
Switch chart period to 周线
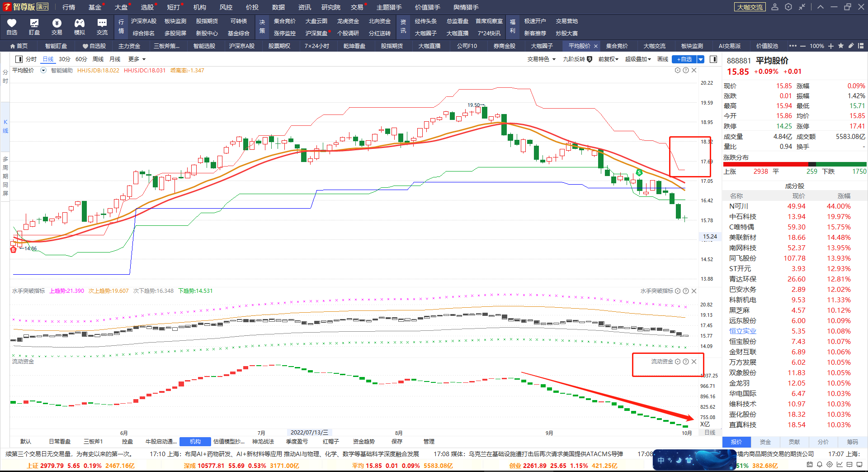[x=98, y=59]
